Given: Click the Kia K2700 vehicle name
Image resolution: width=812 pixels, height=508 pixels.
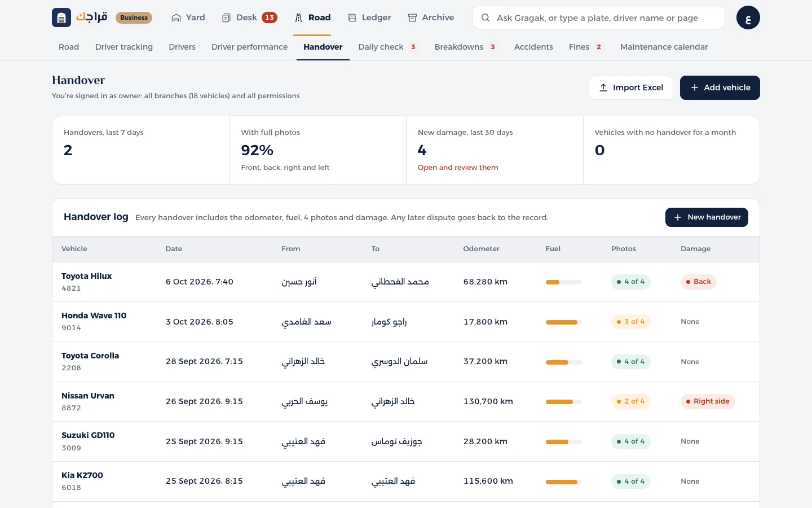Looking at the screenshot, I should [82, 475].
